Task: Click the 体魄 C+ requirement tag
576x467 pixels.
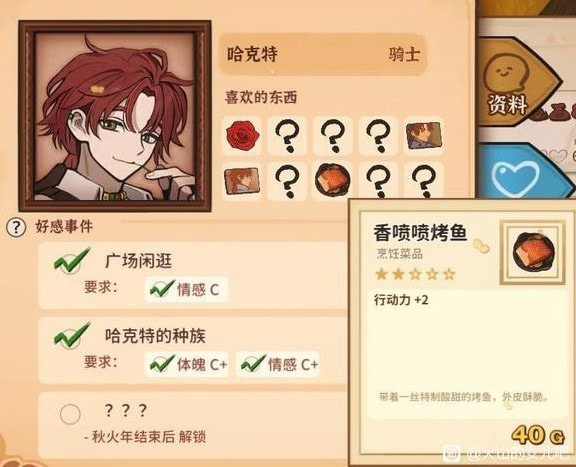Action: (187, 364)
